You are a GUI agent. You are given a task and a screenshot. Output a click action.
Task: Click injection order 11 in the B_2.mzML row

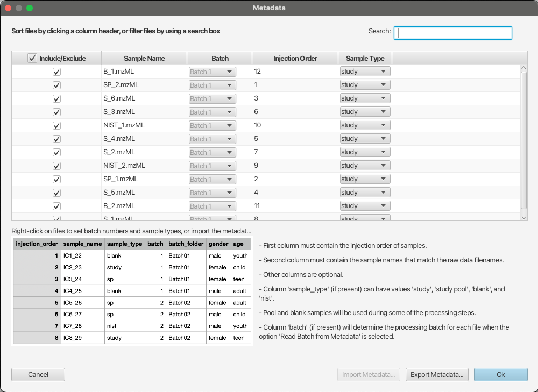(257, 206)
